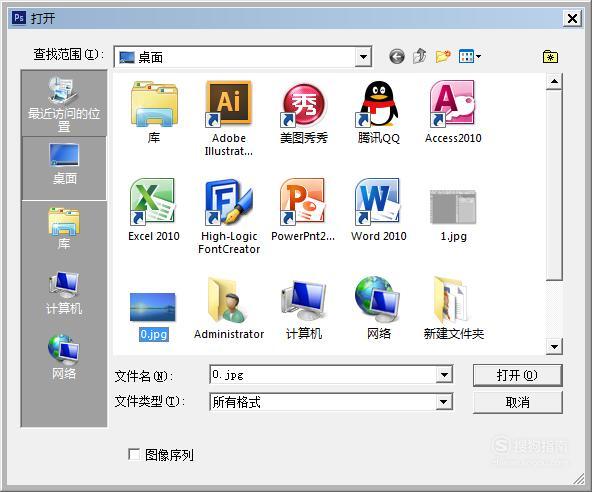This screenshot has height=492, width=592.
Task: Select 网络 in the left sidebar
Action: pos(64,357)
